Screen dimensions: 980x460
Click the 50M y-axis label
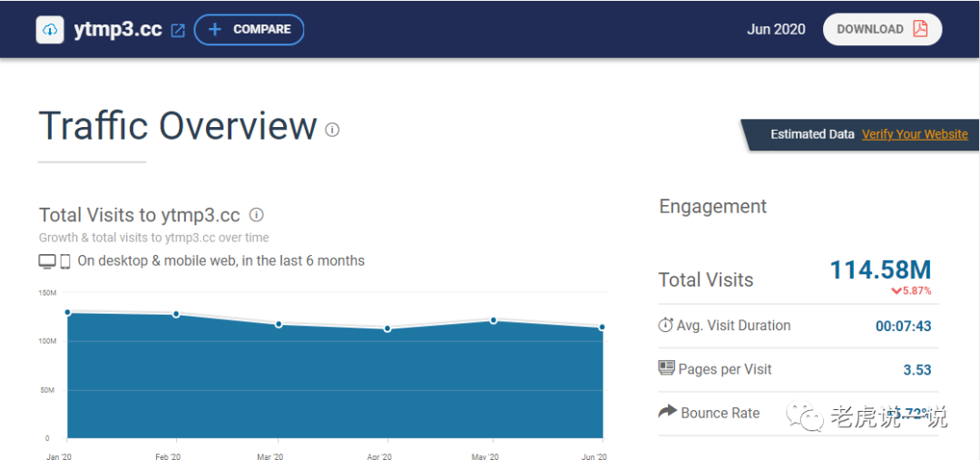point(49,390)
